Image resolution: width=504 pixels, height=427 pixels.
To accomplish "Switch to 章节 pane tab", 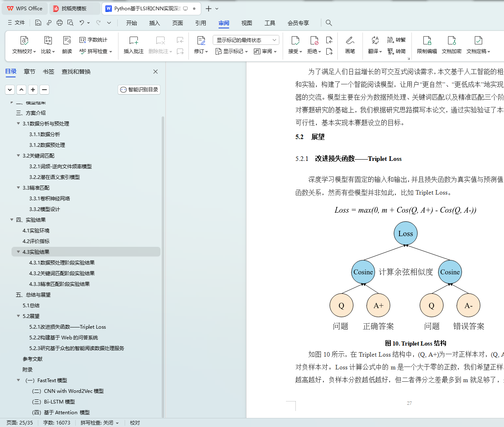I will point(30,72).
